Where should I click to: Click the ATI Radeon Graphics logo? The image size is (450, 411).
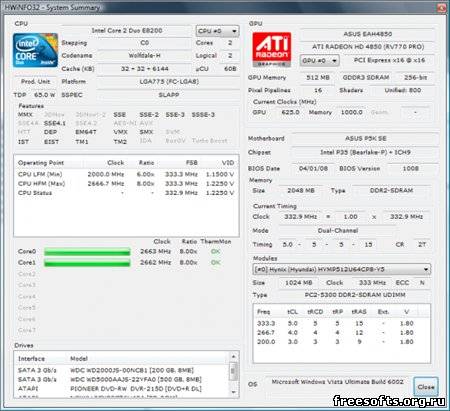point(272,50)
